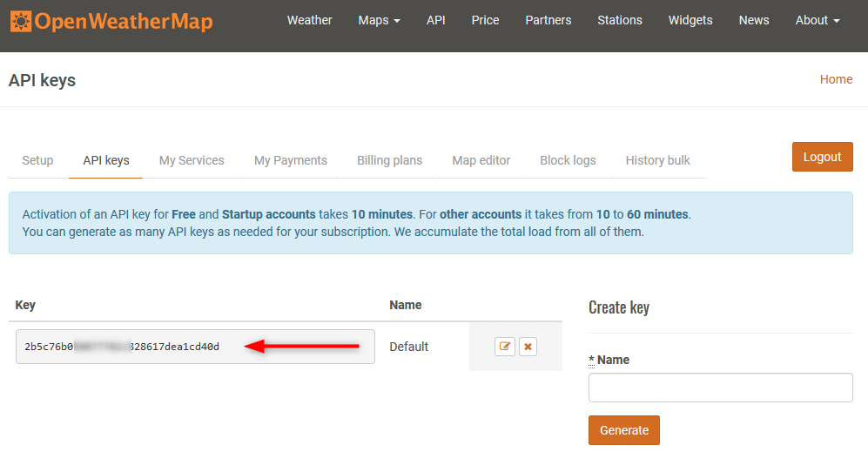Open the Weather navigation link
The image size is (868, 452).
309,21
